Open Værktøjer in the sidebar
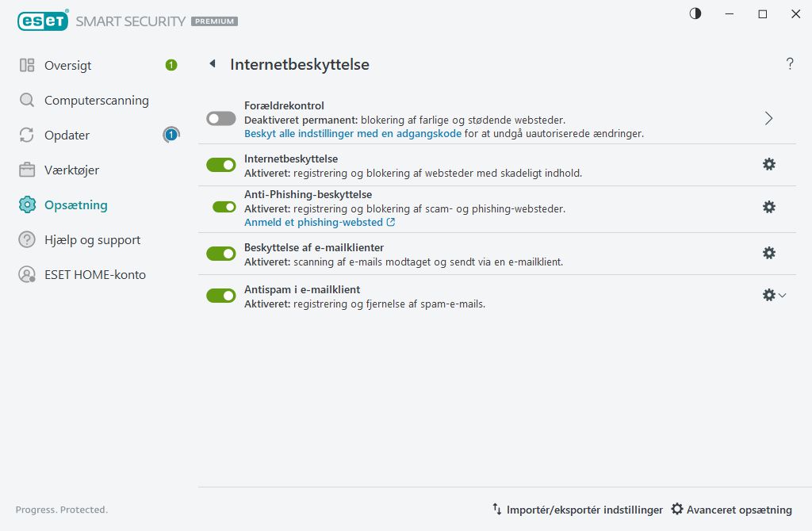This screenshot has height=531, width=812. (71, 170)
